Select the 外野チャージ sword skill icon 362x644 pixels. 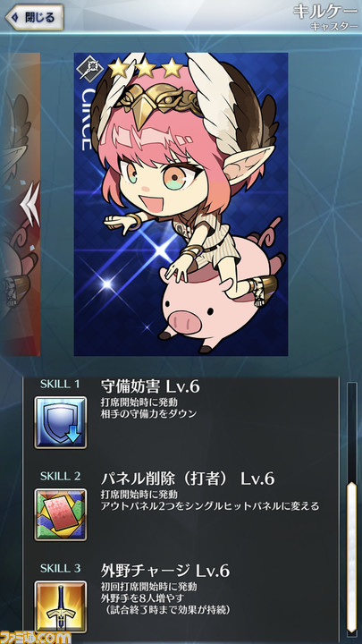click(x=61, y=606)
